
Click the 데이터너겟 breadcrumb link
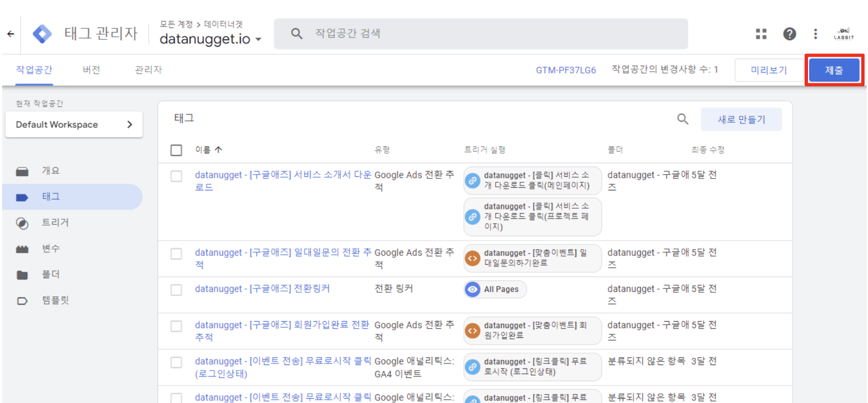click(224, 24)
